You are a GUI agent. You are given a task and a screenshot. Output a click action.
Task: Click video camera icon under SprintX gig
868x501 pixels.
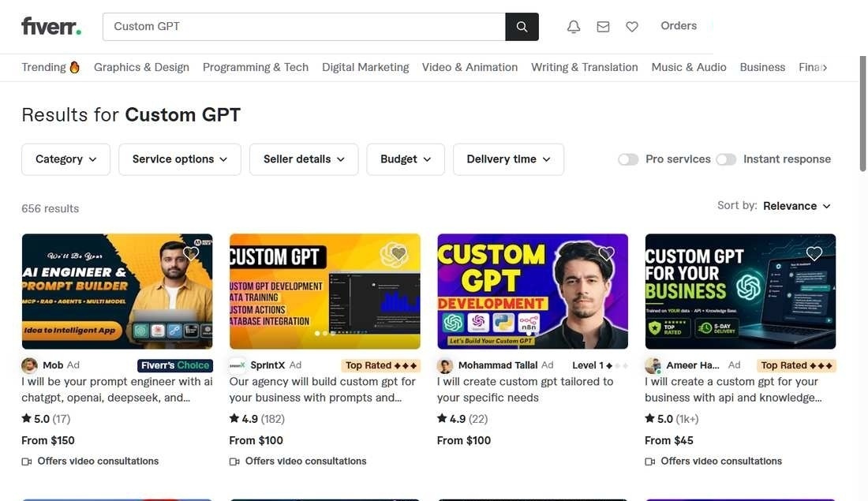point(234,462)
